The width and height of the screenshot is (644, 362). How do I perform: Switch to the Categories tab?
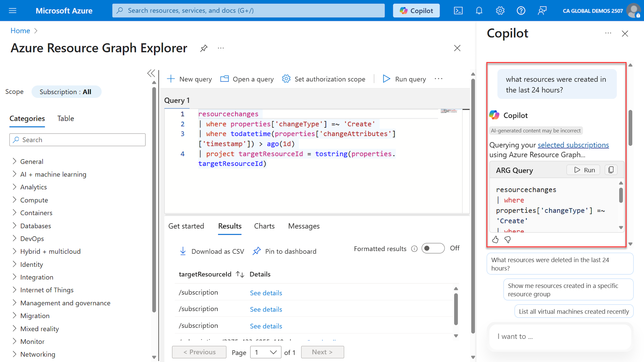27,118
